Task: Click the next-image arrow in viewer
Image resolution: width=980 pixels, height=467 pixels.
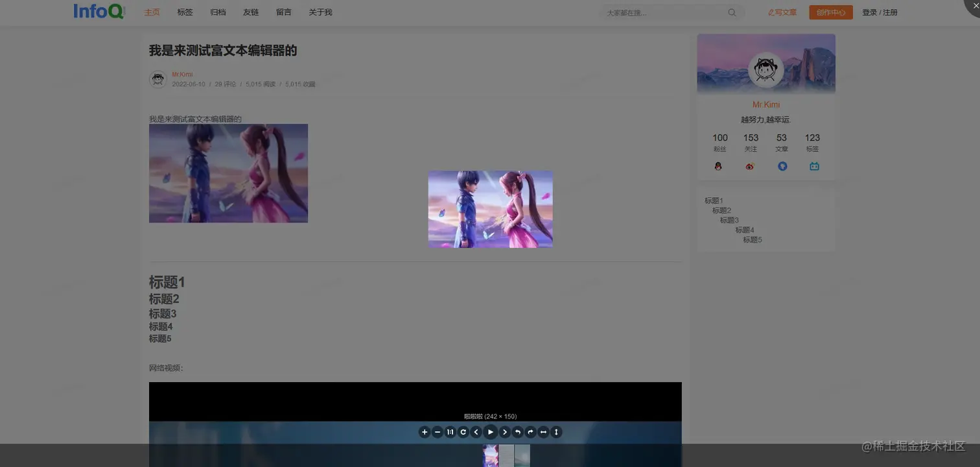Action: 505,432
